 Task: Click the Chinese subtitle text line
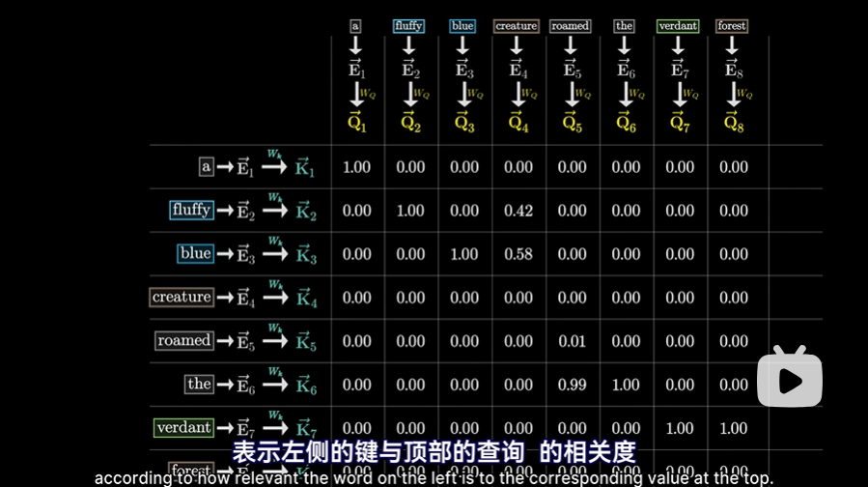[x=434, y=452]
